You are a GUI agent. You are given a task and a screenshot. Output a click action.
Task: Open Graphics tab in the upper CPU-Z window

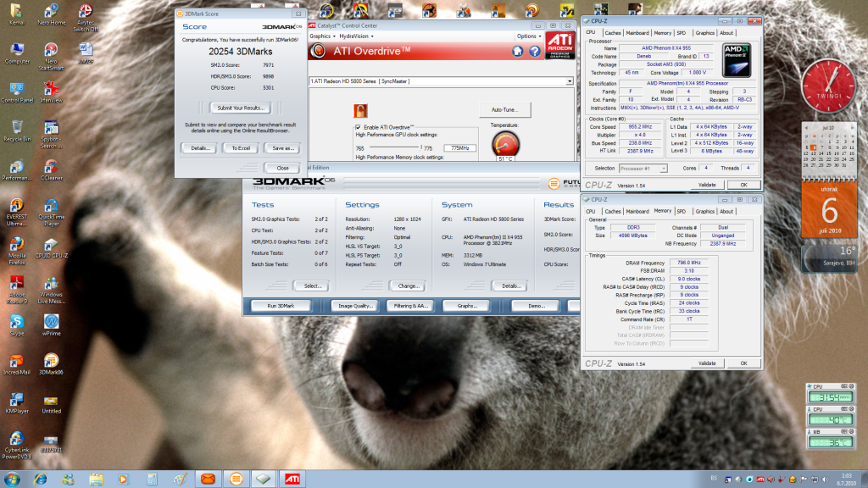(704, 33)
